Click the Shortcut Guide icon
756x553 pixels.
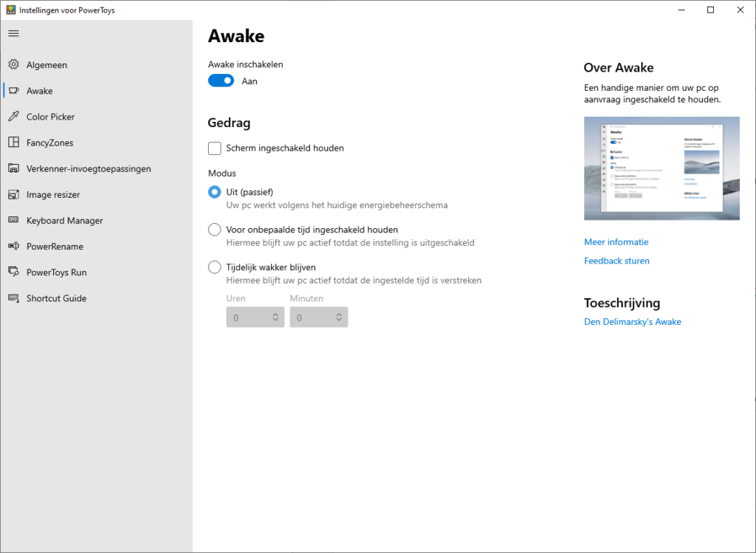click(13, 298)
